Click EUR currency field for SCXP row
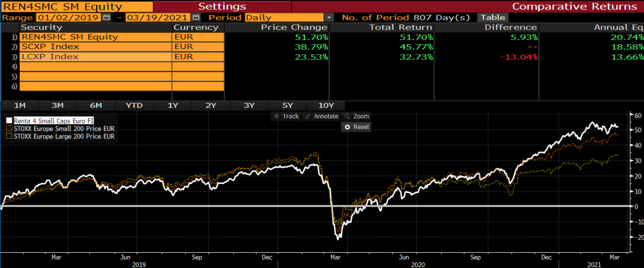The width and height of the screenshot is (644, 268). (198, 47)
